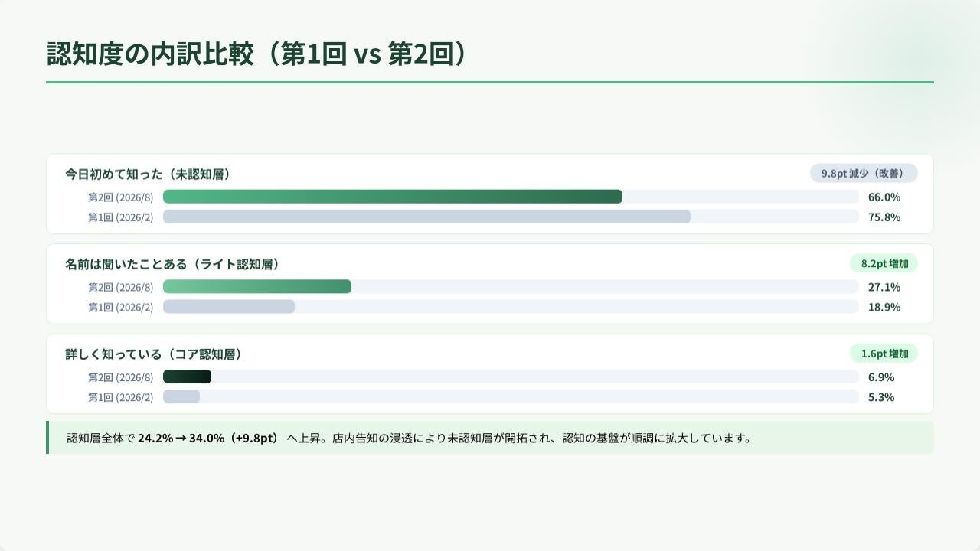
Task: Click the 75.8% value label
Action: [884, 217]
